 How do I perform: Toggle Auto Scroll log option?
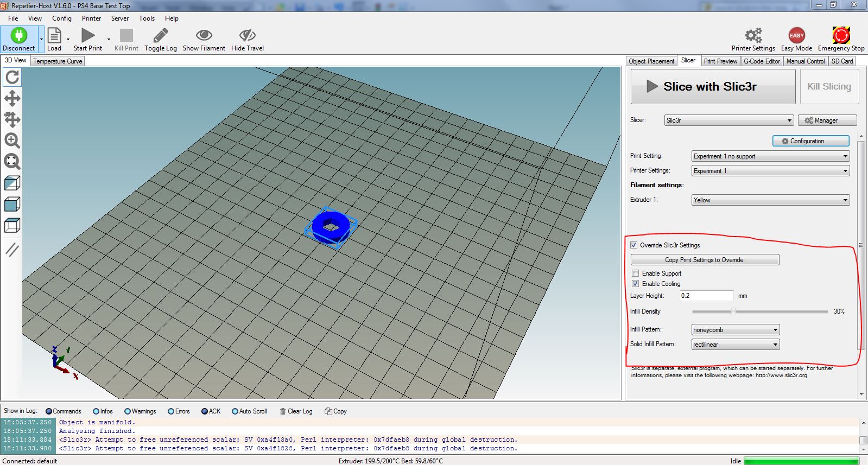click(235, 411)
